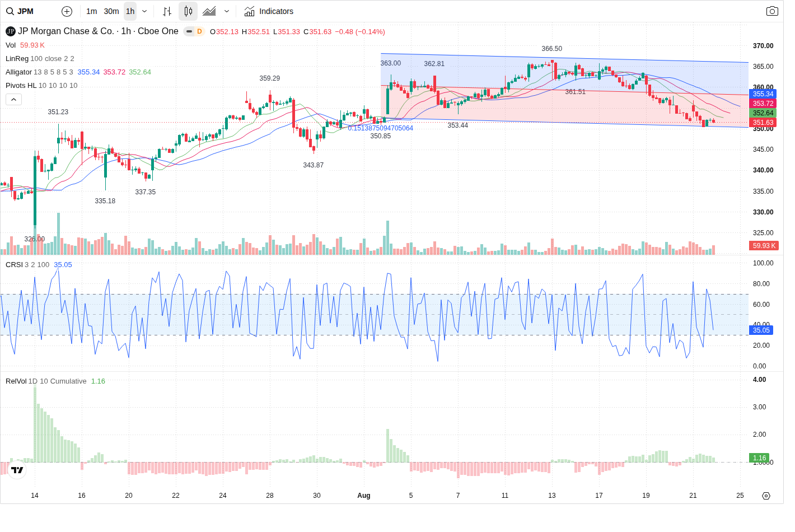The width and height of the screenshot is (795, 532).
Task: Click the 100.00 CRSI scale value
Action: pos(763,263)
